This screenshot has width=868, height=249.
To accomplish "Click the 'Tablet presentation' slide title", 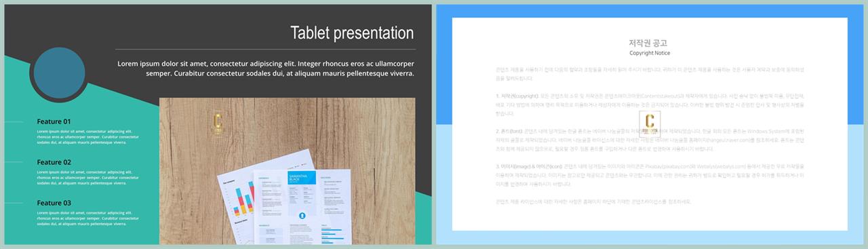I will (352, 33).
